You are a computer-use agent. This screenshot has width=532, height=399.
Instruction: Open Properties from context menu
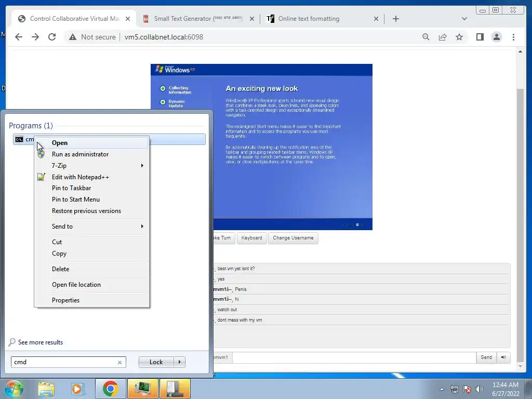92,300
